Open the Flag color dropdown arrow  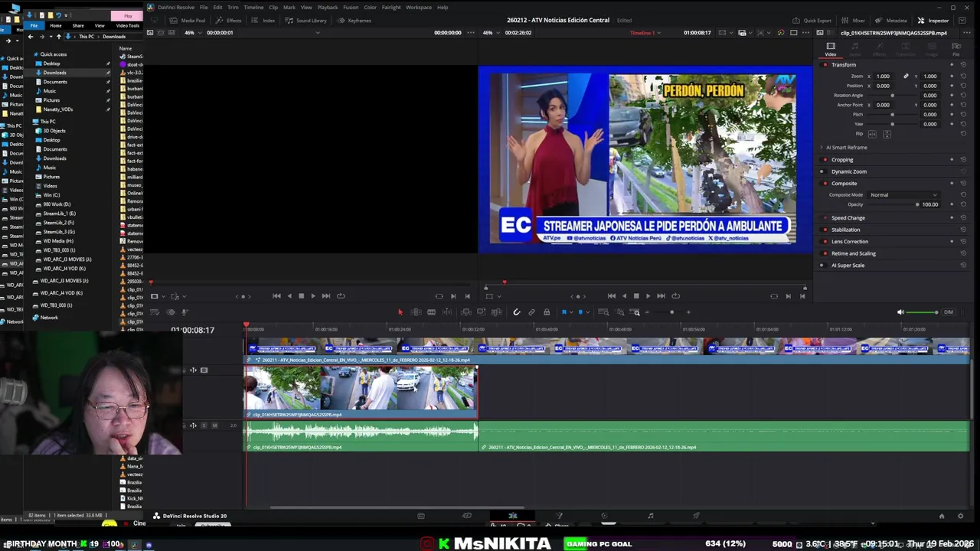pyautogui.click(x=571, y=312)
